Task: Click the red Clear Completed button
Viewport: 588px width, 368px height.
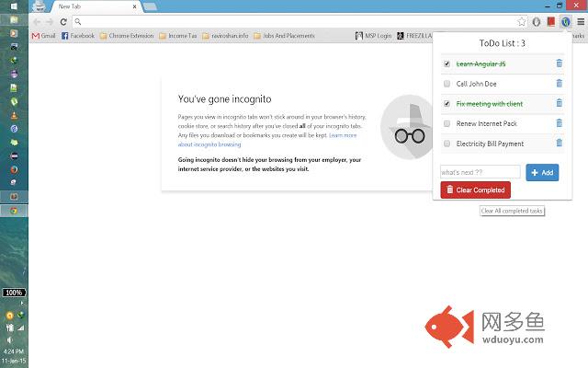Action: 476,190
